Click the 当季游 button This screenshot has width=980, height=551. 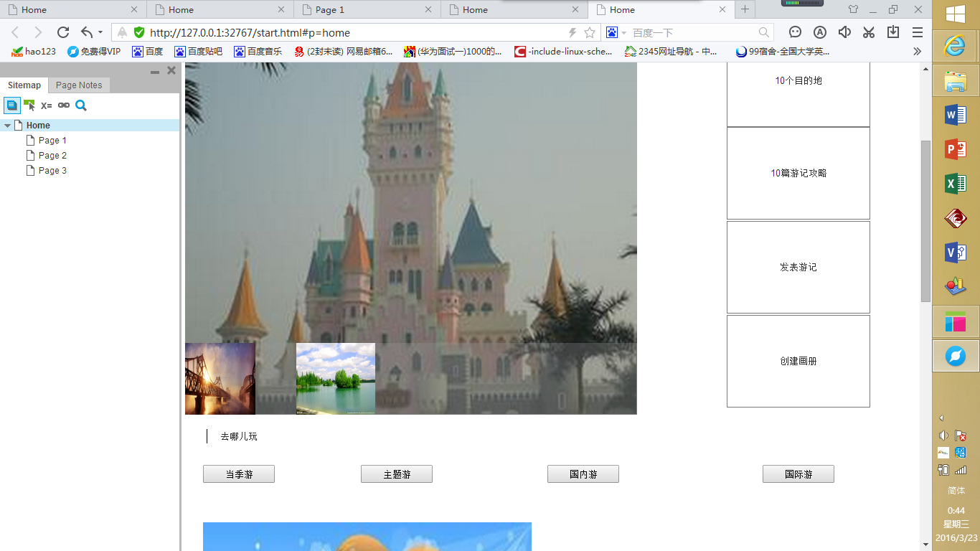(239, 474)
